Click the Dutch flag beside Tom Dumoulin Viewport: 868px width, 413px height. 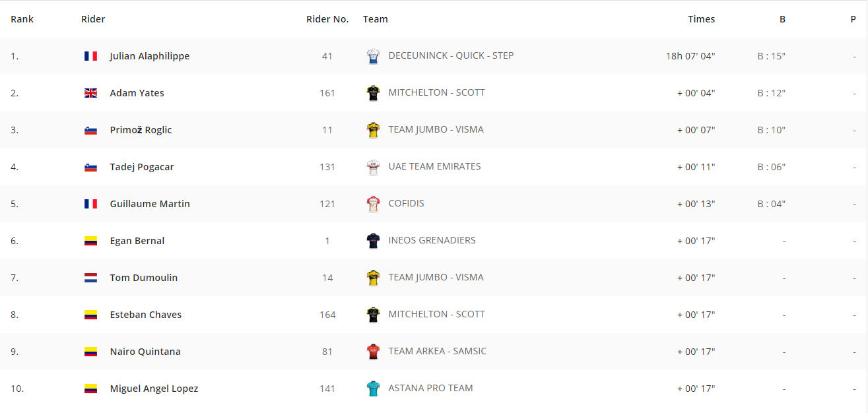pos(91,278)
